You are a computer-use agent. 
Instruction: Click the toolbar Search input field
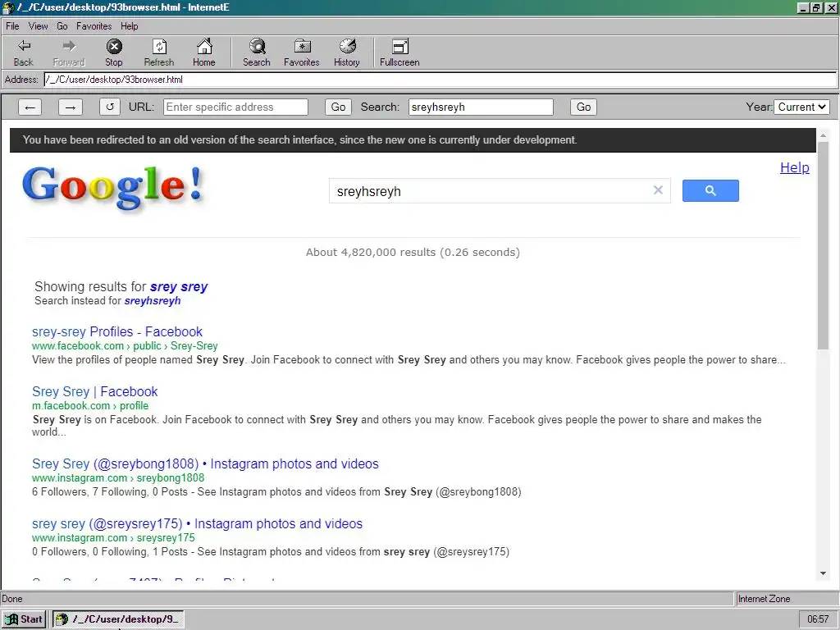(x=481, y=107)
